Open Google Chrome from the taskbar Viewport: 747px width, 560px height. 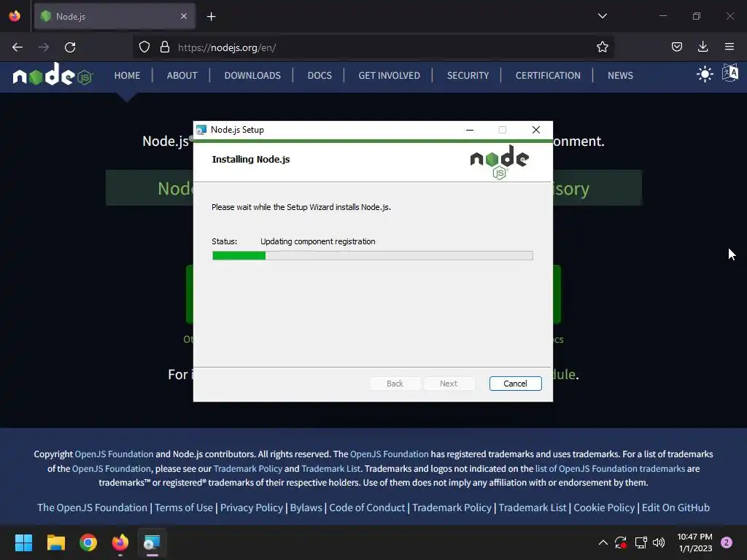pos(88,542)
